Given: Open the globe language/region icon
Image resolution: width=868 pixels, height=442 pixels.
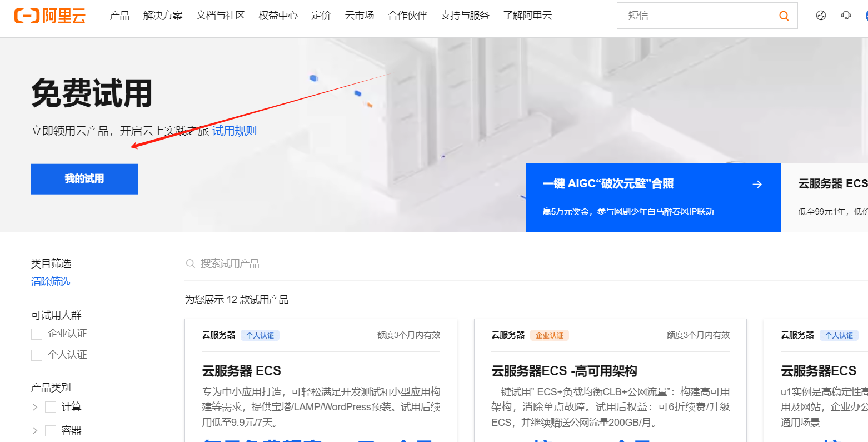Looking at the screenshot, I should click(x=821, y=16).
